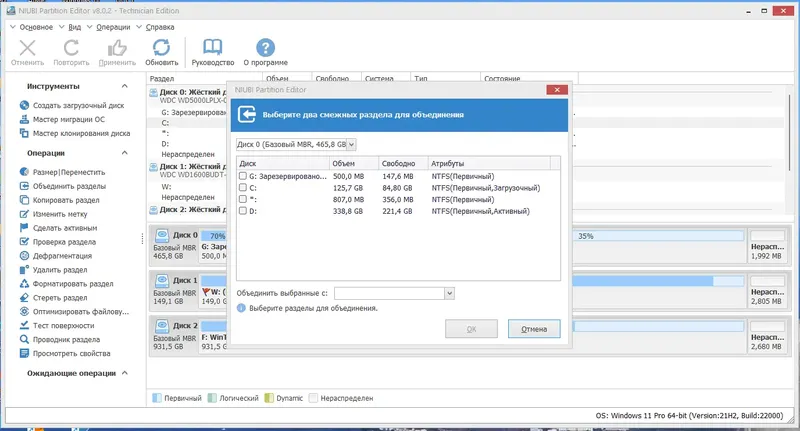Choose Дефрагментация operation in sidebar
The image size is (800, 431).
coord(62,256)
